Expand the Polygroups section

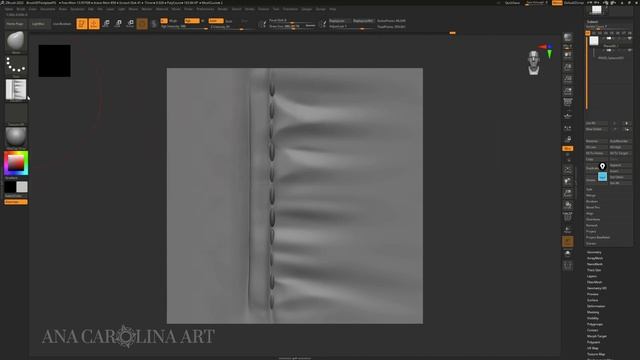coord(595,324)
